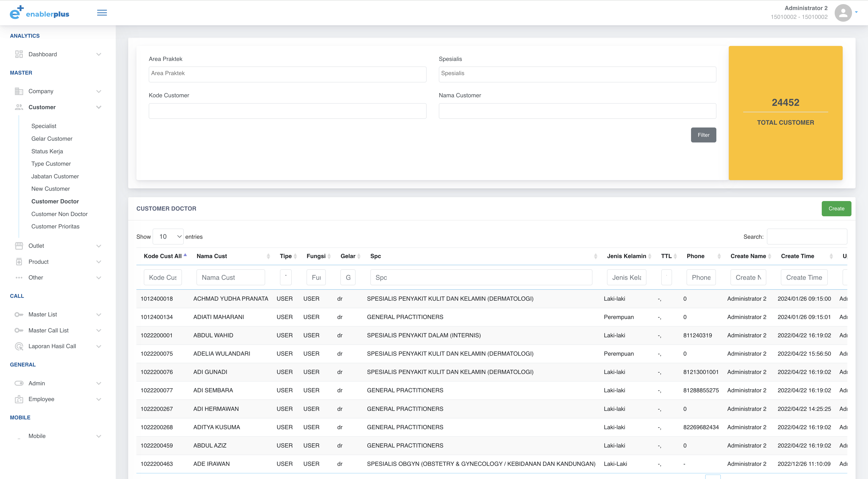Expand the Dashboard menu chevron

click(x=99, y=54)
